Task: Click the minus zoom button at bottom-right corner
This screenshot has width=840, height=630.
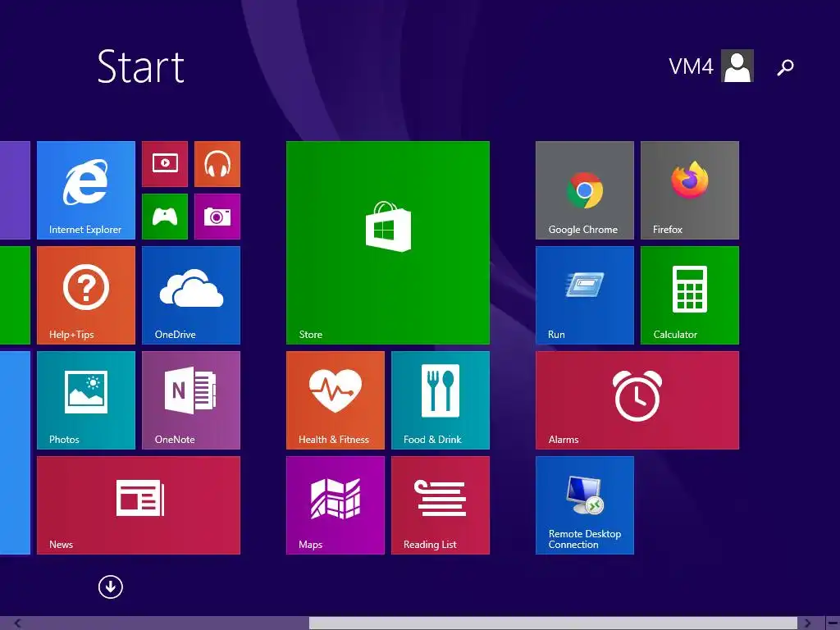Action: [832, 623]
